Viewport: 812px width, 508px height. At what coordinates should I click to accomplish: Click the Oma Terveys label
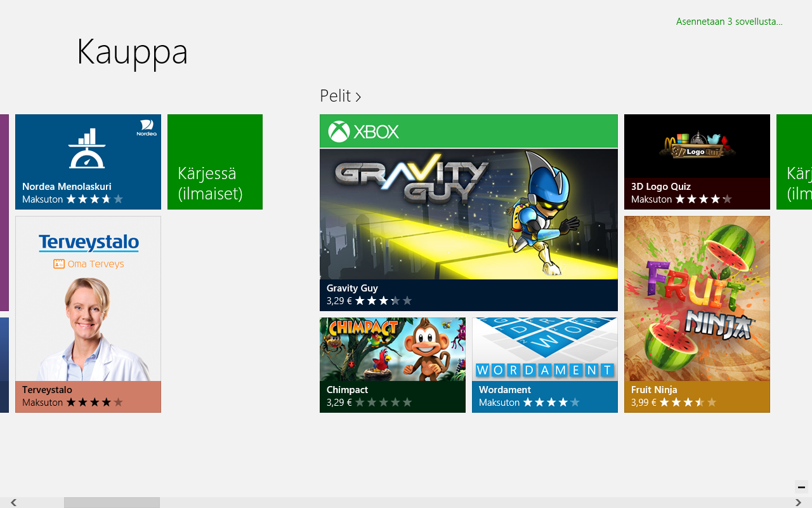[x=89, y=264]
